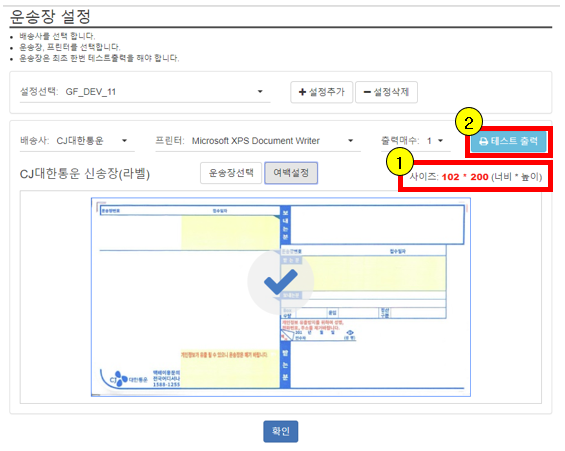Click the 설정삭제 button
Screen dimensions: 565x451
pos(386,92)
